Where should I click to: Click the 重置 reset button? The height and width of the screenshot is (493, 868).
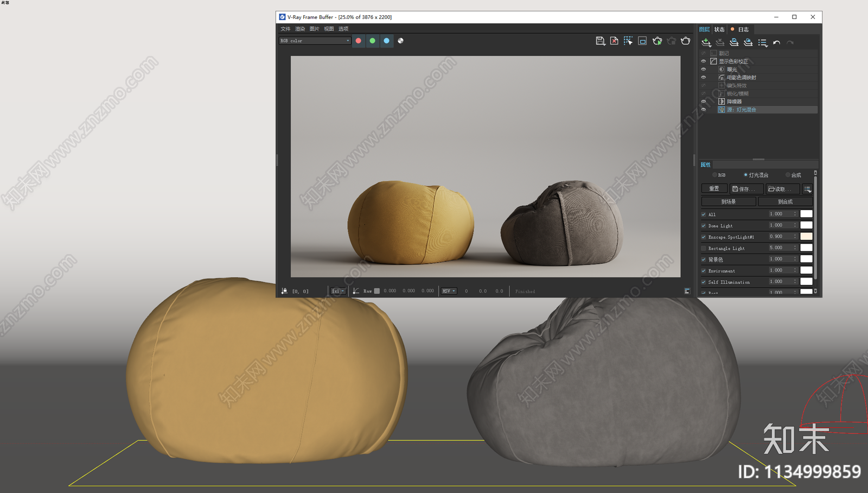click(714, 189)
